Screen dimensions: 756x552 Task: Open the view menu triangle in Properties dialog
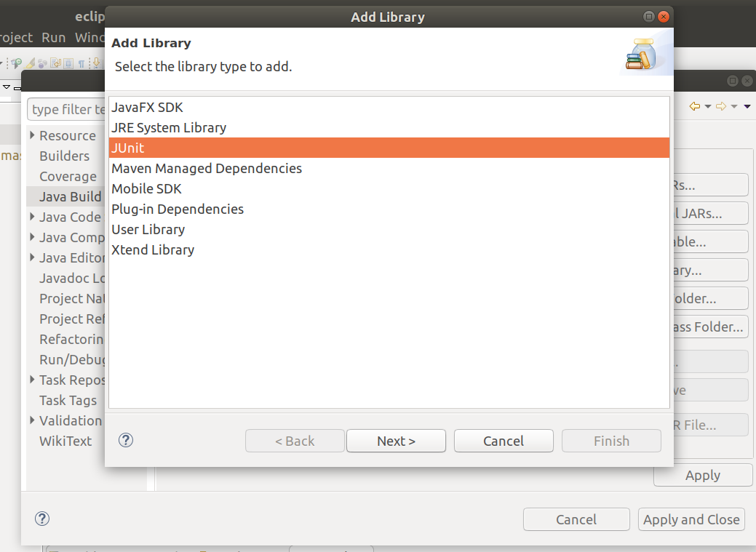(747, 106)
